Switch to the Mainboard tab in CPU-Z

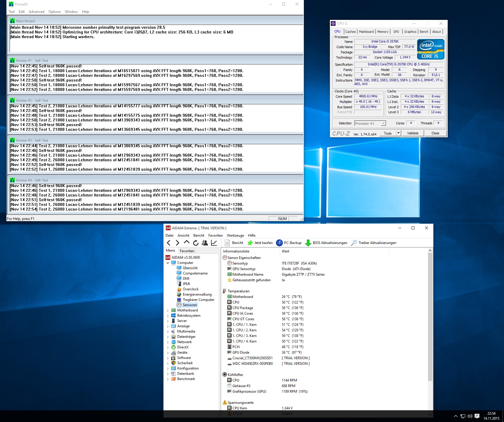[x=366, y=32]
